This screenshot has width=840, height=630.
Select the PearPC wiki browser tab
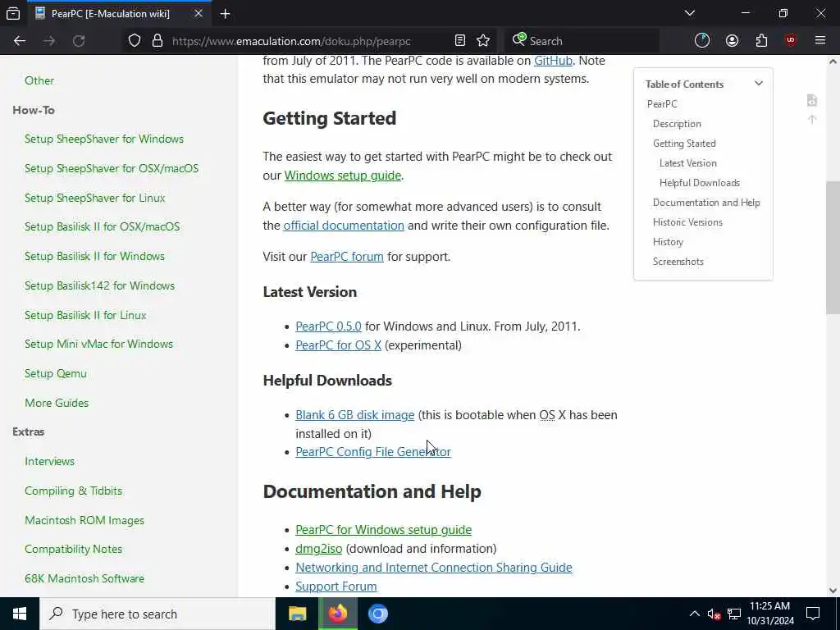click(118, 14)
